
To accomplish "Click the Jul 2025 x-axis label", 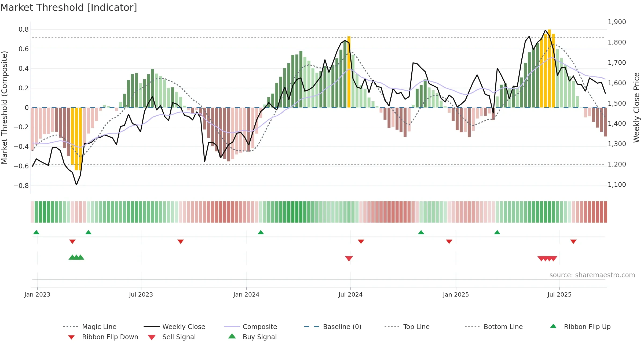I will point(559,294).
